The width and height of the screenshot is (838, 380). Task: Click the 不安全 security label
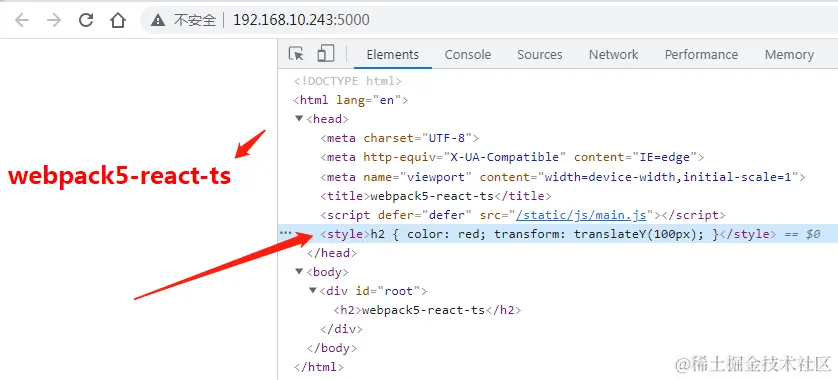[195, 20]
